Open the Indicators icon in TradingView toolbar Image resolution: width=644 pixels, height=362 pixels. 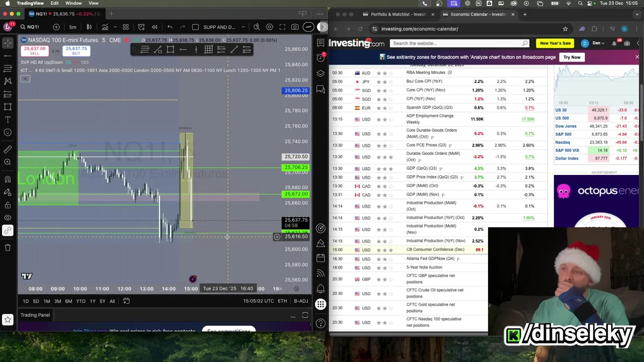tap(105, 27)
